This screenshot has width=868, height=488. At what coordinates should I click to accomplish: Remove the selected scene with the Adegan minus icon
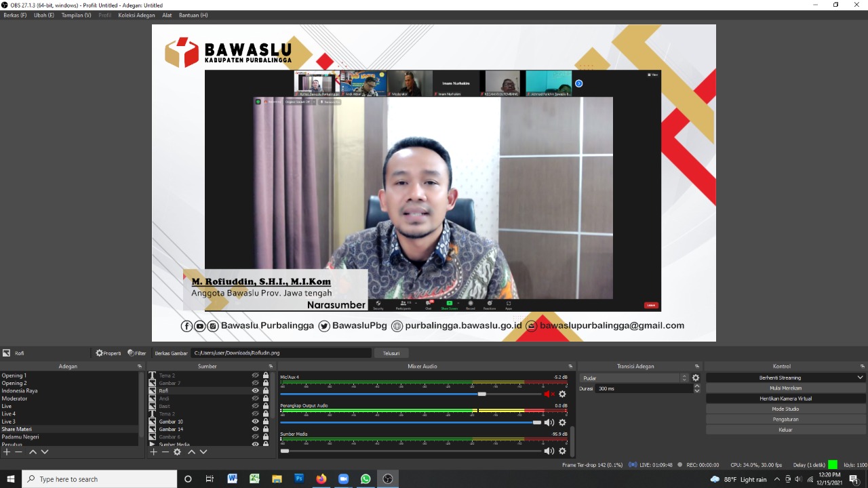[18, 452]
